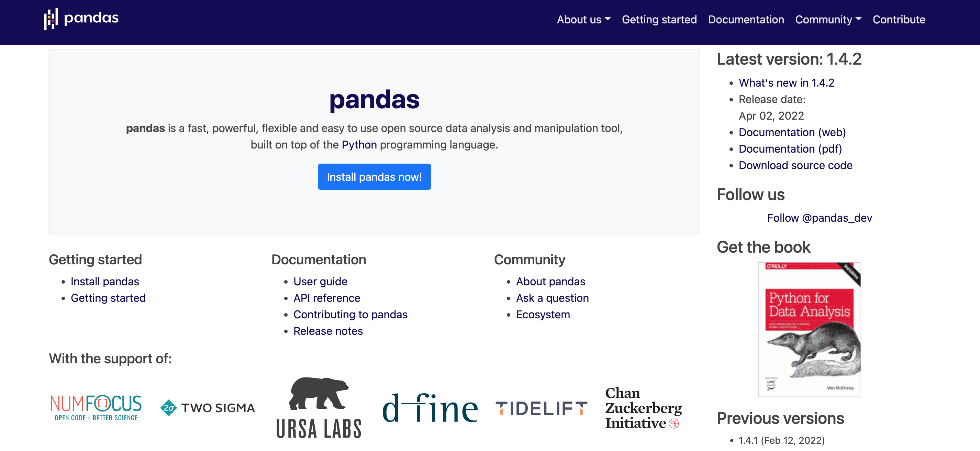
Task: Open What's new in 1.4.2
Action: [x=786, y=82]
